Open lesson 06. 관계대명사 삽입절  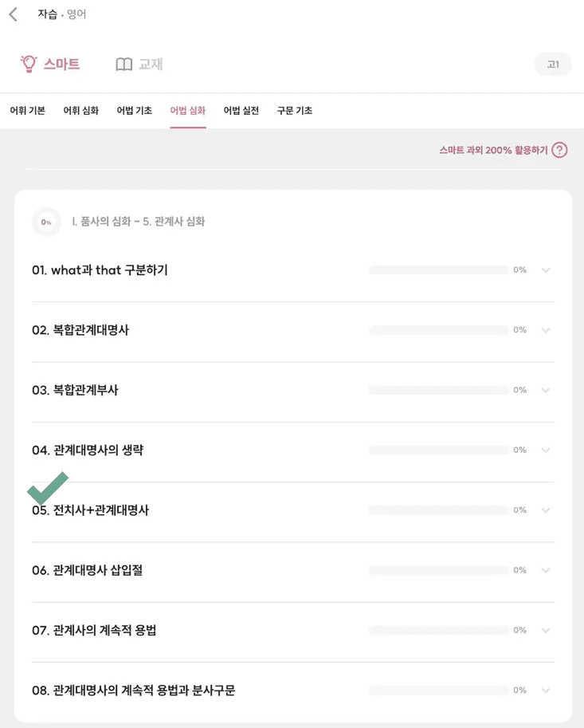pyautogui.click(x=98, y=570)
